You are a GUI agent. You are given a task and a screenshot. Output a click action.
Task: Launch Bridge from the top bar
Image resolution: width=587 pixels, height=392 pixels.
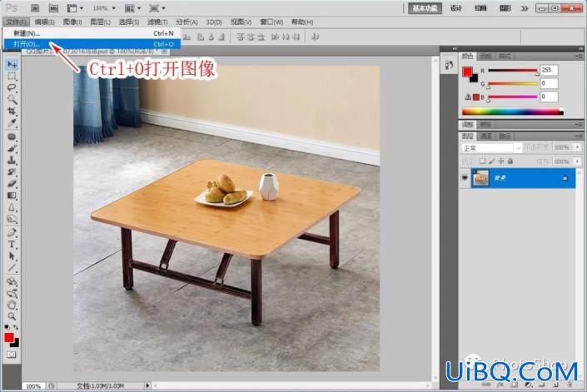tap(35, 7)
